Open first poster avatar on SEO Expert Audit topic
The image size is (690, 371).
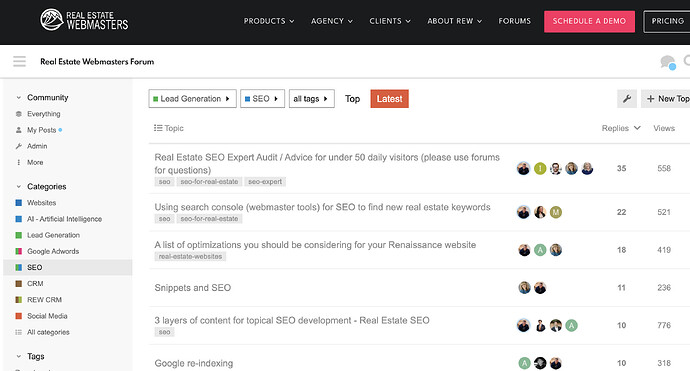point(523,169)
